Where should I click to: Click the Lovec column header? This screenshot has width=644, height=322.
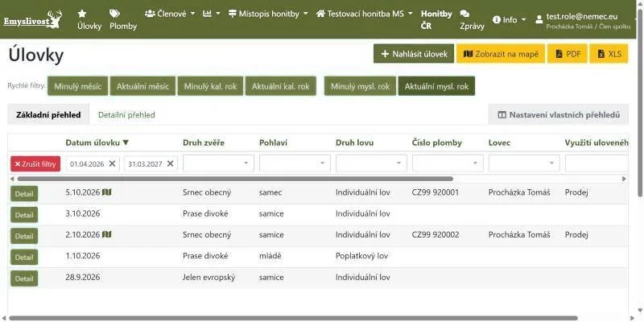[x=500, y=143]
